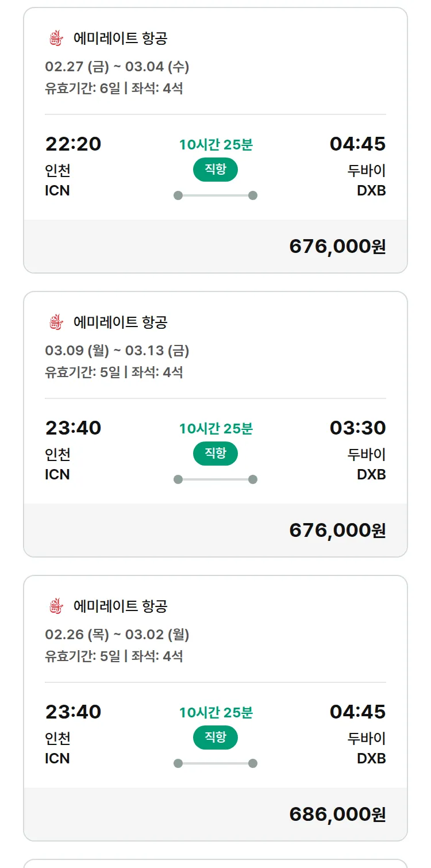The width and height of the screenshot is (431, 868).
Task: Click 04:45 arrival on 02.26 flight
Action: pyautogui.click(x=357, y=712)
